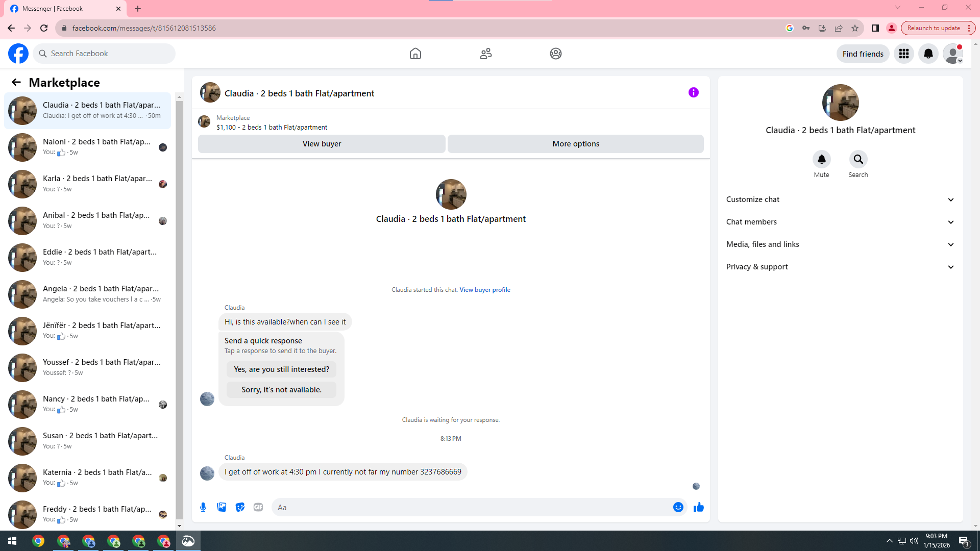Send a thumbs-up like
The height and width of the screenshot is (551, 980).
pyautogui.click(x=699, y=507)
